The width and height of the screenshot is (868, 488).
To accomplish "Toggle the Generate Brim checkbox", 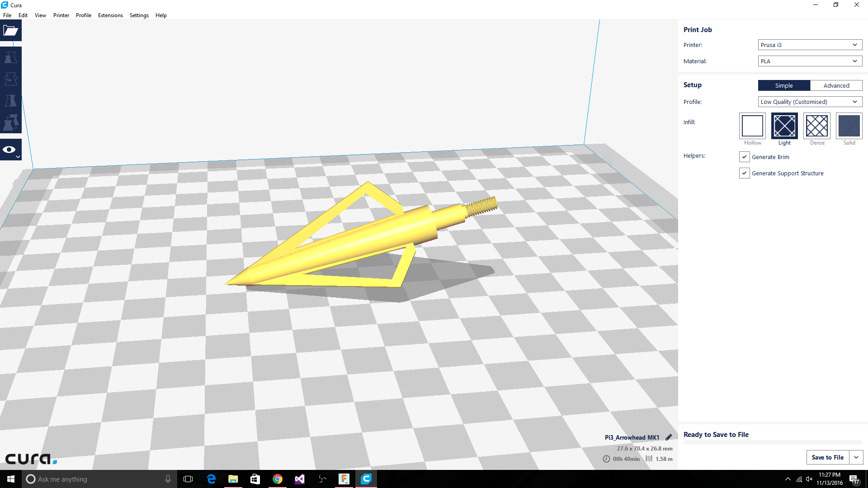I will [744, 157].
